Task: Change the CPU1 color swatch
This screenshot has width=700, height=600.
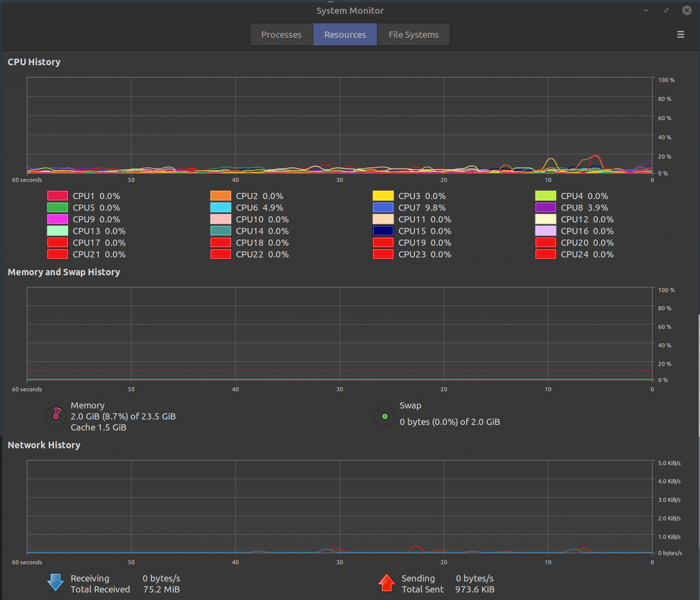Action: [57, 196]
